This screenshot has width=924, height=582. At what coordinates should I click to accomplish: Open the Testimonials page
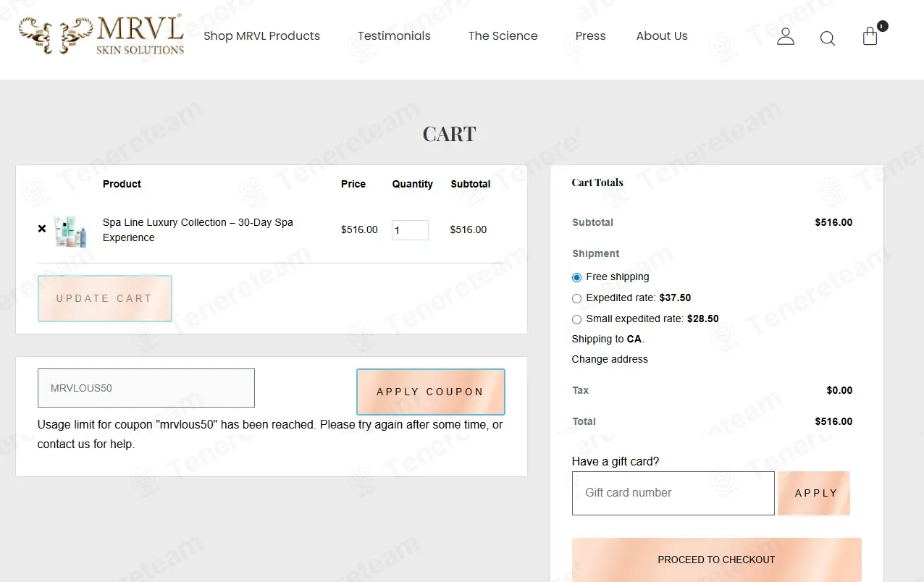point(394,35)
